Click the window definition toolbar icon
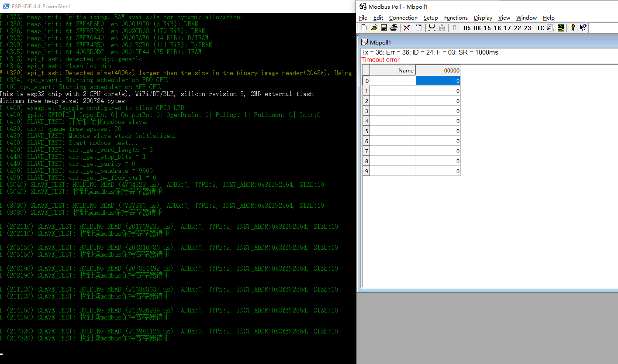Image resolution: width=618 pixels, height=364 pixels. [418, 28]
